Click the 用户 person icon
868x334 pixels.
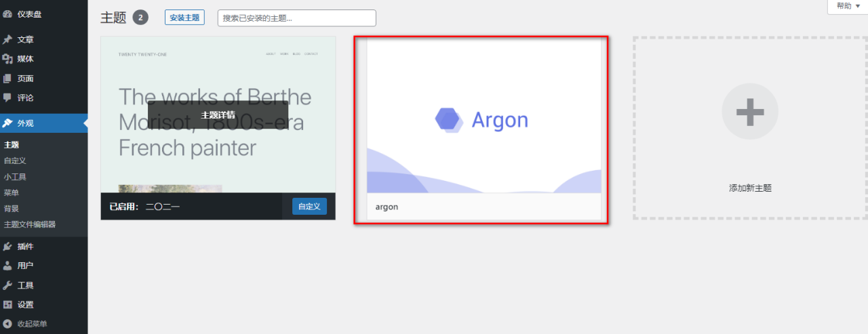click(7, 266)
